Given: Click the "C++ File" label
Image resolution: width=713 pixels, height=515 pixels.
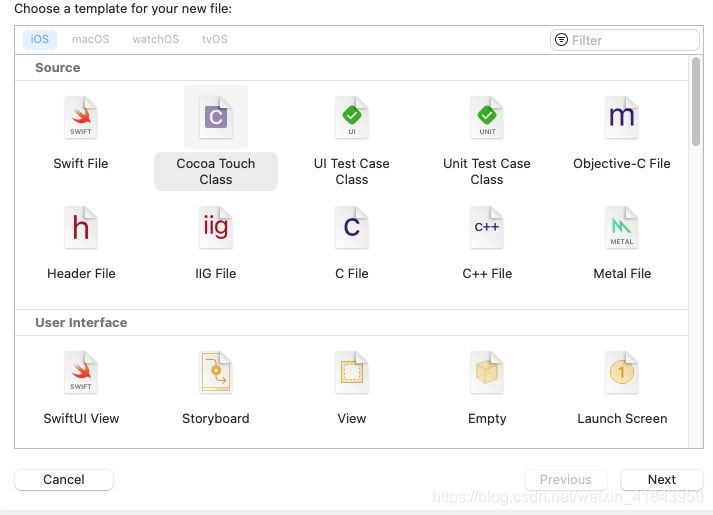Looking at the screenshot, I should tap(487, 274).
